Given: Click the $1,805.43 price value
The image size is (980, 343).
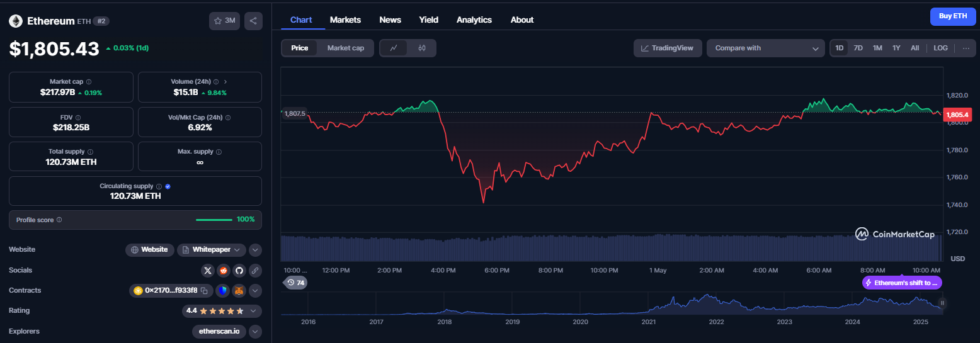Looking at the screenshot, I should (x=54, y=49).
